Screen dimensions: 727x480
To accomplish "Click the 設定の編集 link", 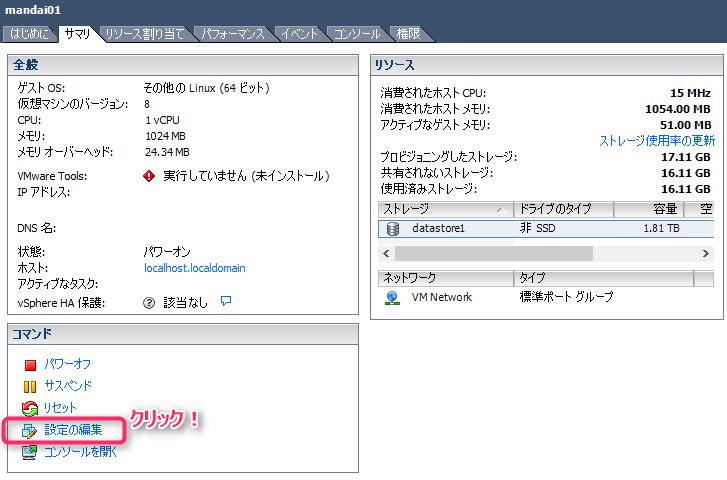I will (73, 430).
